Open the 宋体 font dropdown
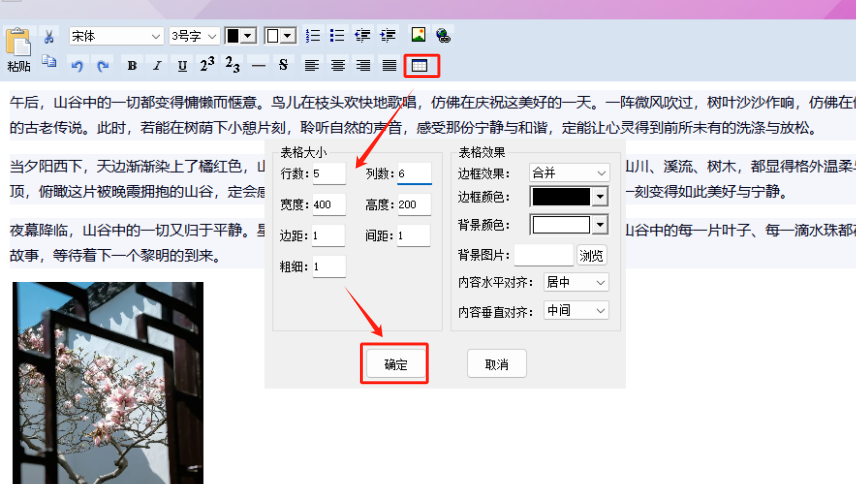The image size is (857, 484). (x=116, y=36)
